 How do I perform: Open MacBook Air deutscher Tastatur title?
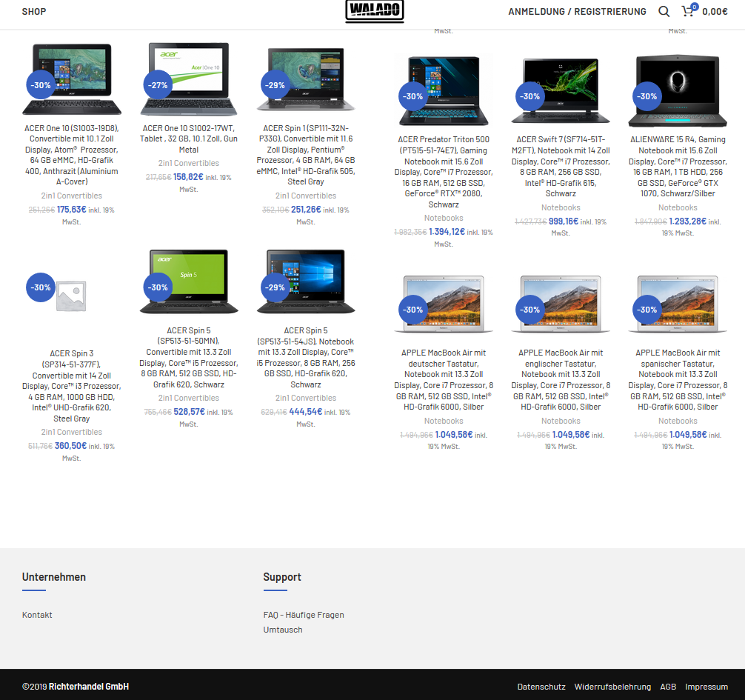pos(444,380)
